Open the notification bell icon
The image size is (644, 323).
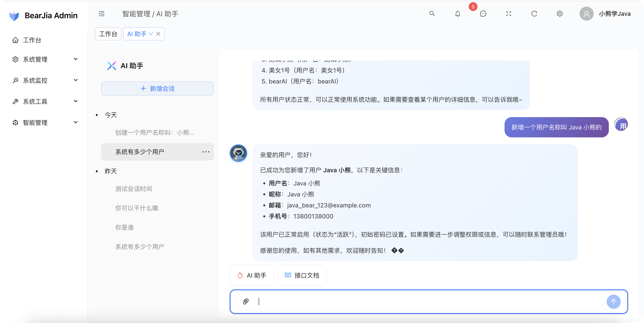[457, 14]
